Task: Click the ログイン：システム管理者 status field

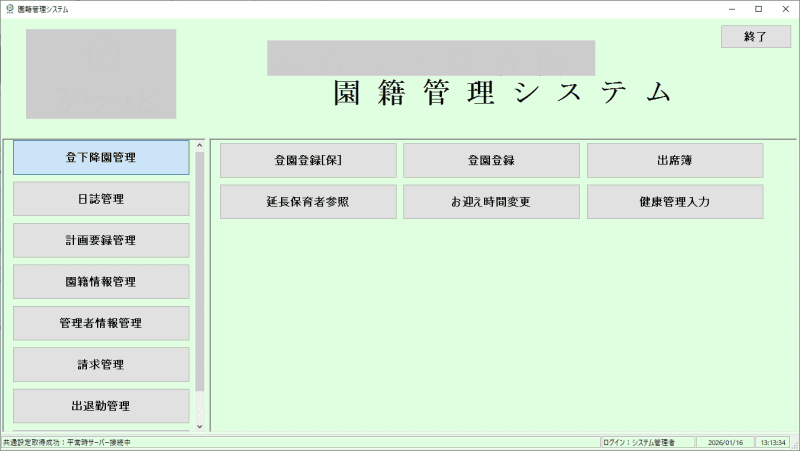Action: click(640, 442)
